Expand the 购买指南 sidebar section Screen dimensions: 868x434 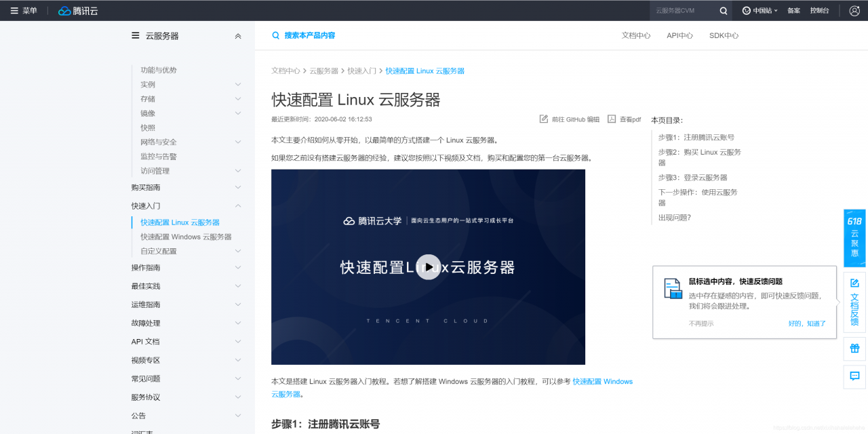coord(237,187)
